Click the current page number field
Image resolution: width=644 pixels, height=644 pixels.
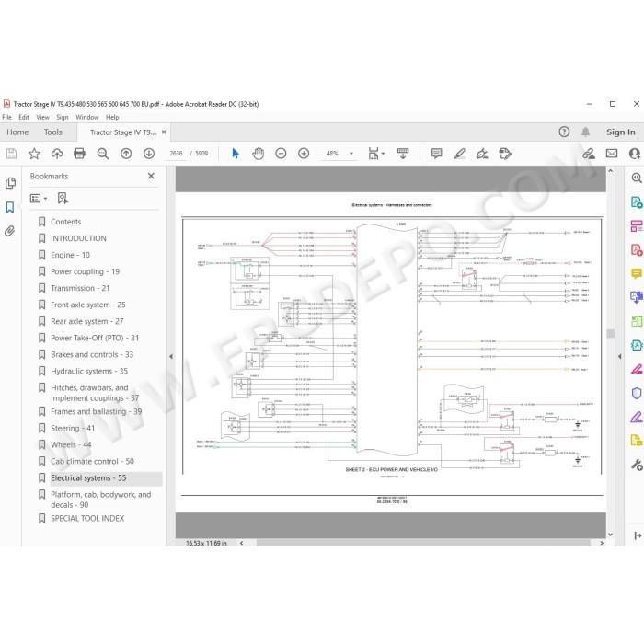coord(176,154)
